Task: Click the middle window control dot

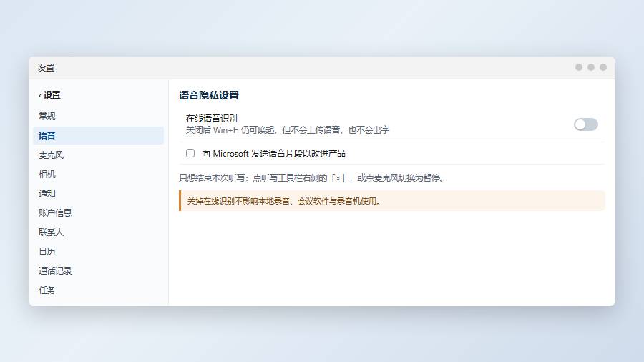Action: [591, 67]
